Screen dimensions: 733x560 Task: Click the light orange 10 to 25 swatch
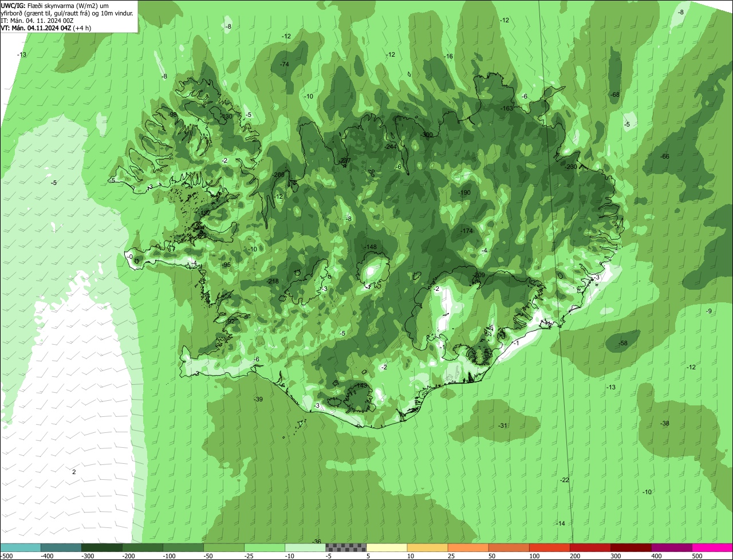427,547
